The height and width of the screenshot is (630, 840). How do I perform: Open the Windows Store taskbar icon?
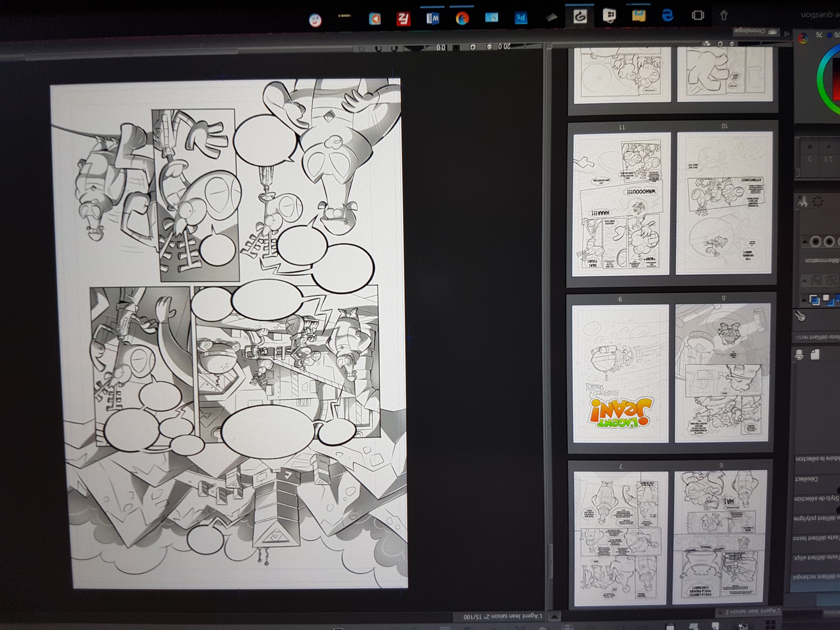pyautogui.click(x=609, y=16)
